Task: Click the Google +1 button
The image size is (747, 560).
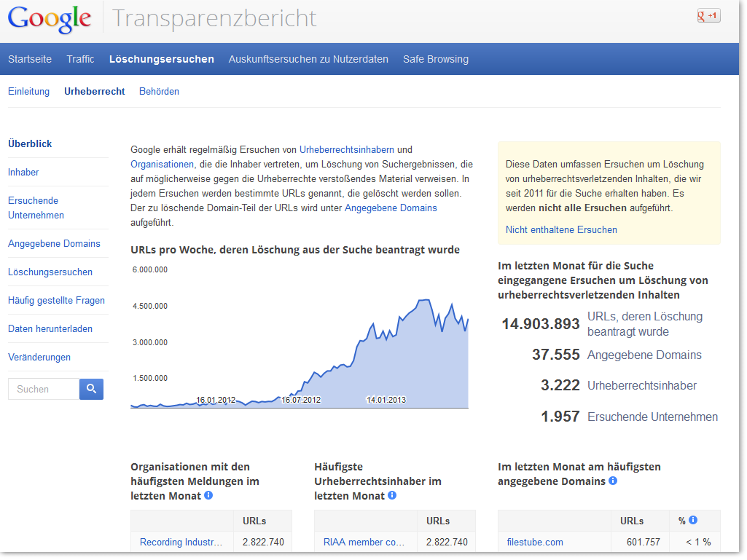Action: pyautogui.click(x=708, y=16)
